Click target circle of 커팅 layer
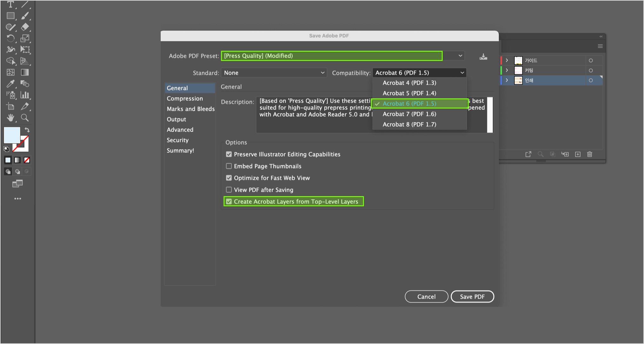The width and height of the screenshot is (644, 344). point(591,70)
